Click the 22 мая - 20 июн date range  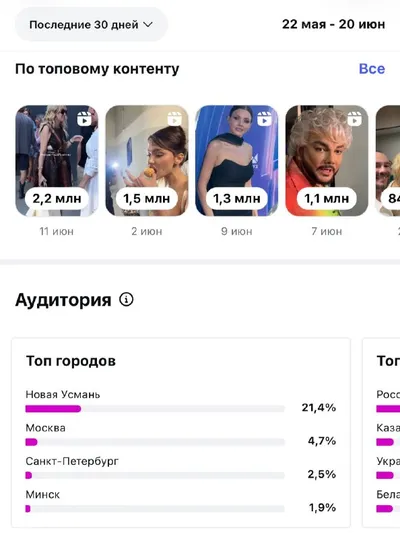[x=333, y=24]
